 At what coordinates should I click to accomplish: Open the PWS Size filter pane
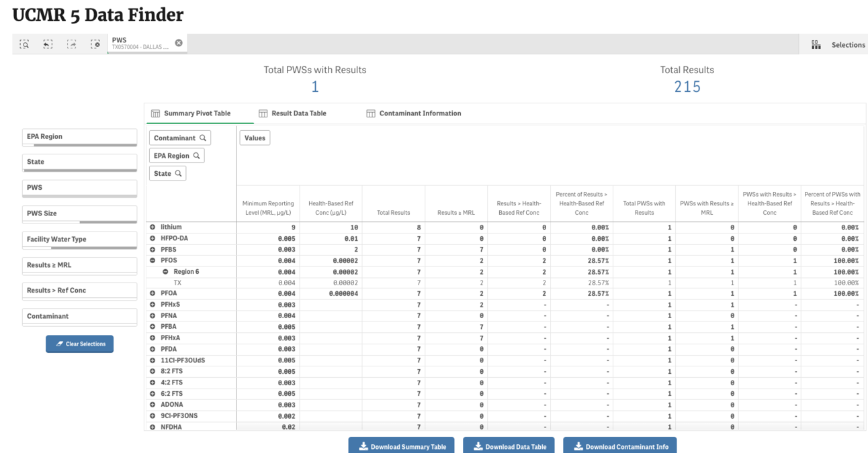click(x=80, y=213)
